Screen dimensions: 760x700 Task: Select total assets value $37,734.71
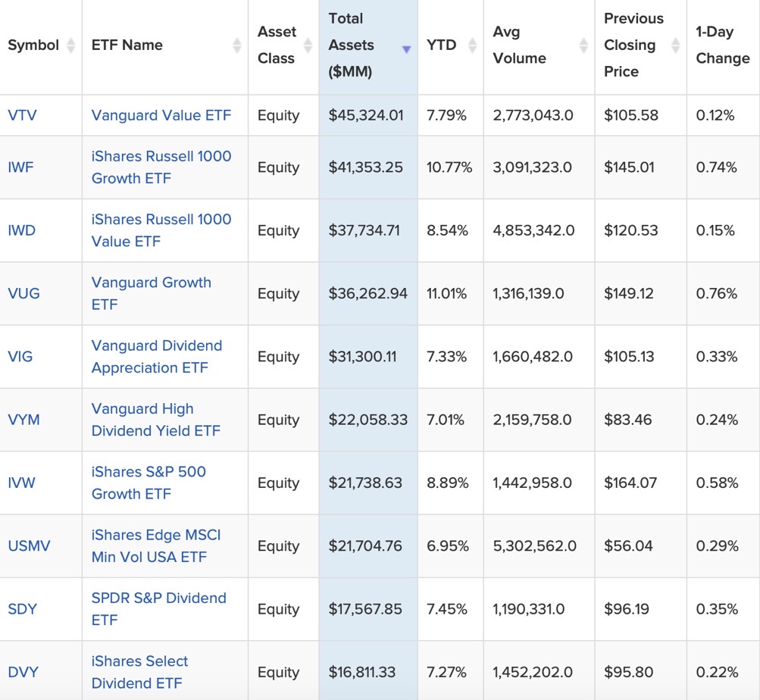coord(364,230)
